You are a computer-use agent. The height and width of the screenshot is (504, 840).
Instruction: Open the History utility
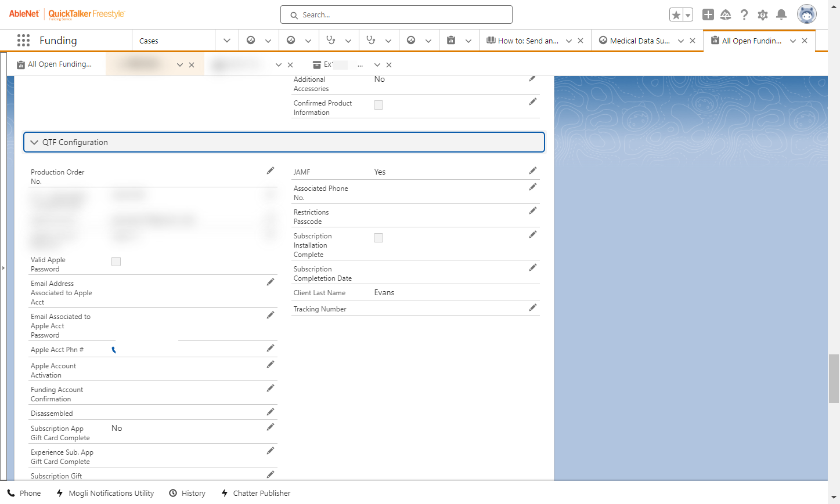(x=187, y=493)
